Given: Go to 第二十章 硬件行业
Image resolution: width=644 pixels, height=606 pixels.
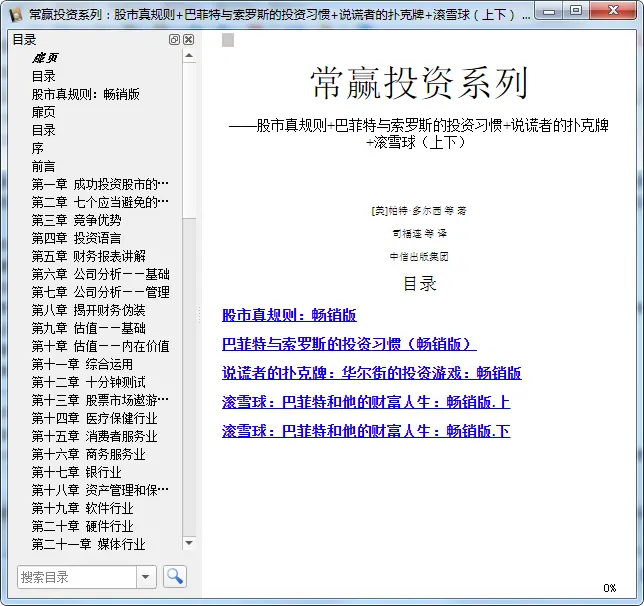Looking at the screenshot, I should click(83, 526).
